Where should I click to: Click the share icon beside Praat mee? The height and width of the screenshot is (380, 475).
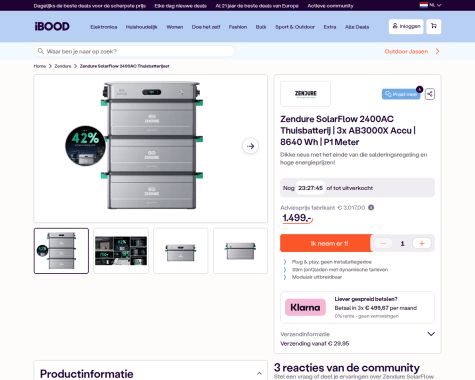pyautogui.click(x=430, y=94)
